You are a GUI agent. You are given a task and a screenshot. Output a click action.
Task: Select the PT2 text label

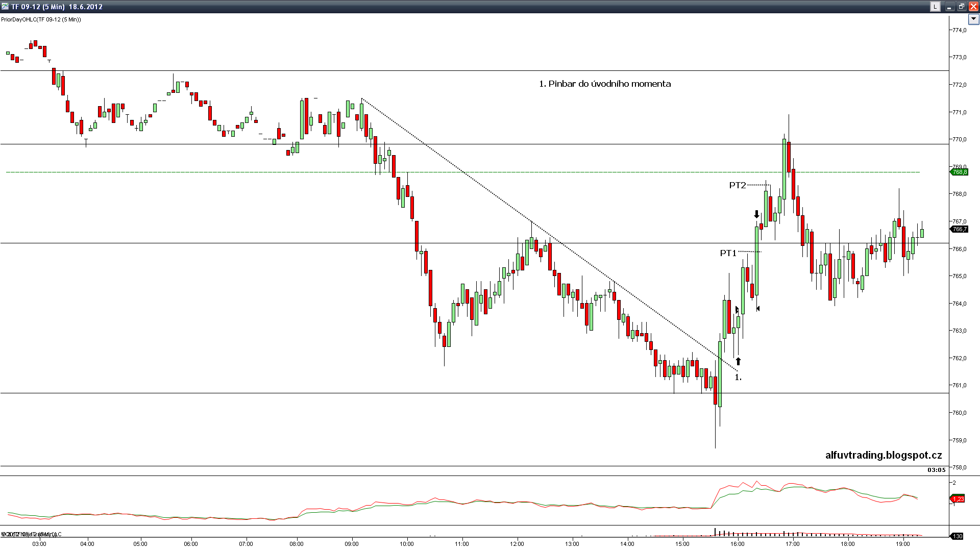click(738, 185)
